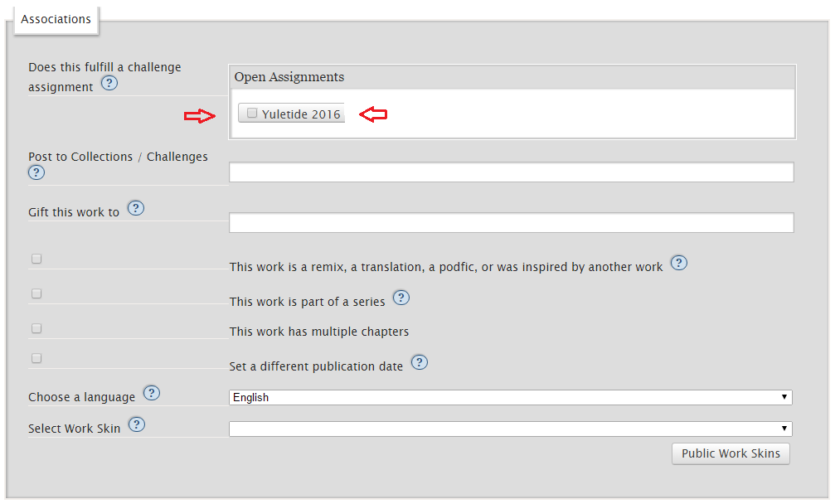
Task: Tick the multiple chapters checkbox
Action: (36, 328)
